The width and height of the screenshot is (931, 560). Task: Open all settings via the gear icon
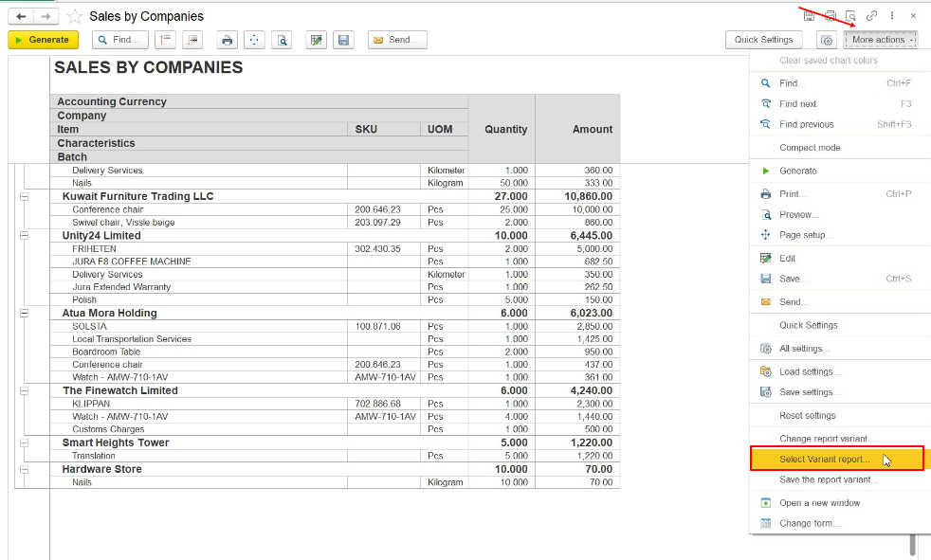827,40
